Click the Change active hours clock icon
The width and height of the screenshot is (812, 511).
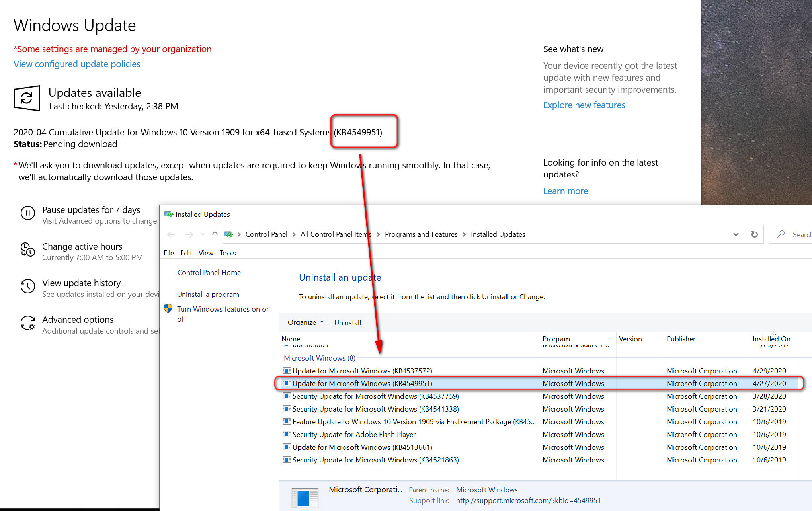(x=28, y=250)
